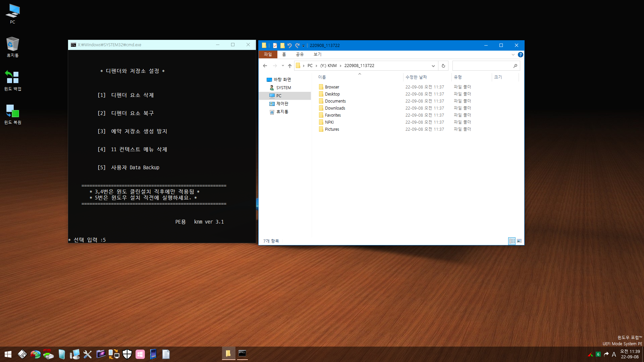Open the partition pie-chart tool in taskbar
The height and width of the screenshot is (362, 644).
tap(35, 354)
